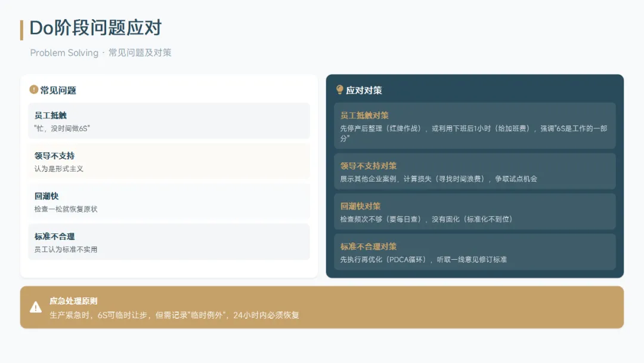The image size is (644, 363).
Task: Select the 领导不支持对策 heading
Action: coord(369,166)
